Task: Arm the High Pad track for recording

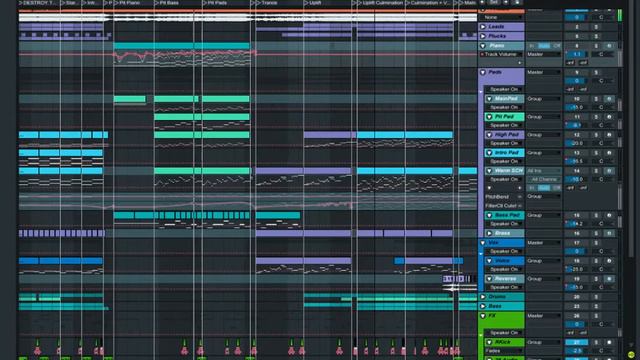Action: pos(609,135)
